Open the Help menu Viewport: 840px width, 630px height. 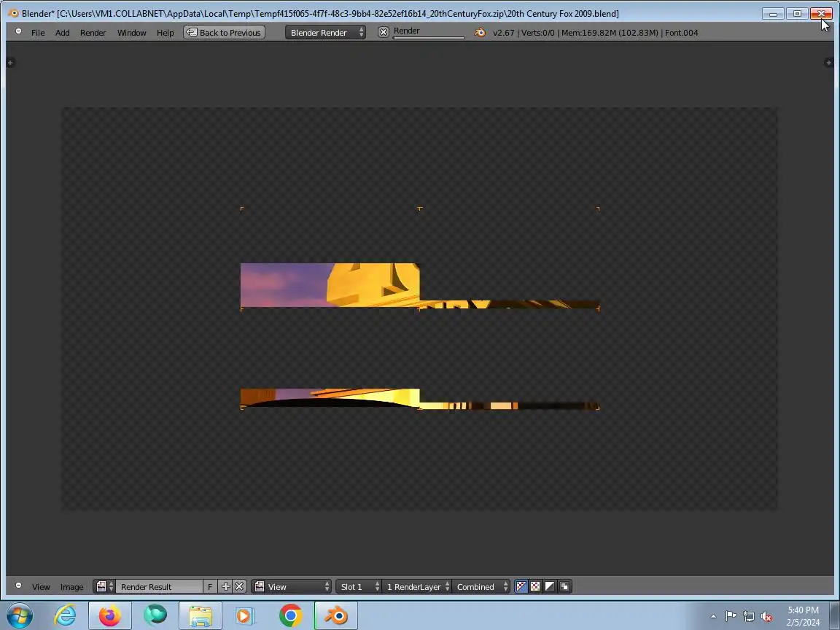point(165,33)
